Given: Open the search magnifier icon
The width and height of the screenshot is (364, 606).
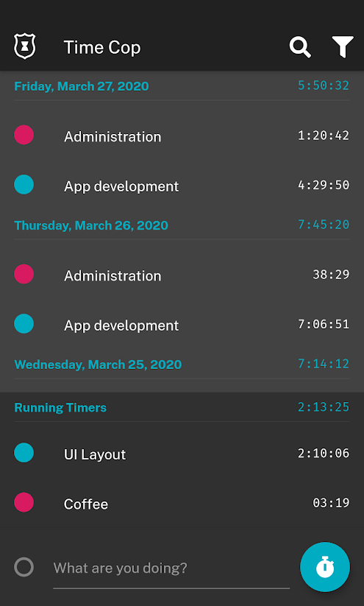Looking at the screenshot, I should [300, 47].
